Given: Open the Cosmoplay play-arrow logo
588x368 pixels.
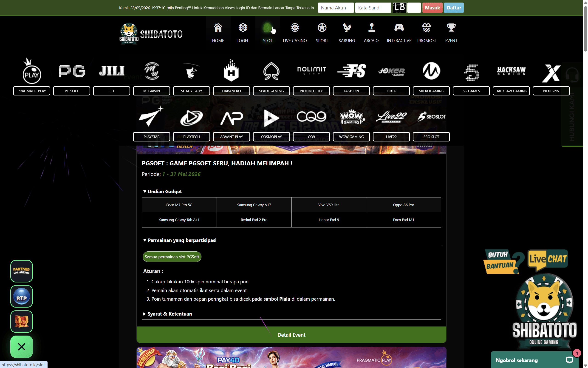Looking at the screenshot, I should [271, 118].
